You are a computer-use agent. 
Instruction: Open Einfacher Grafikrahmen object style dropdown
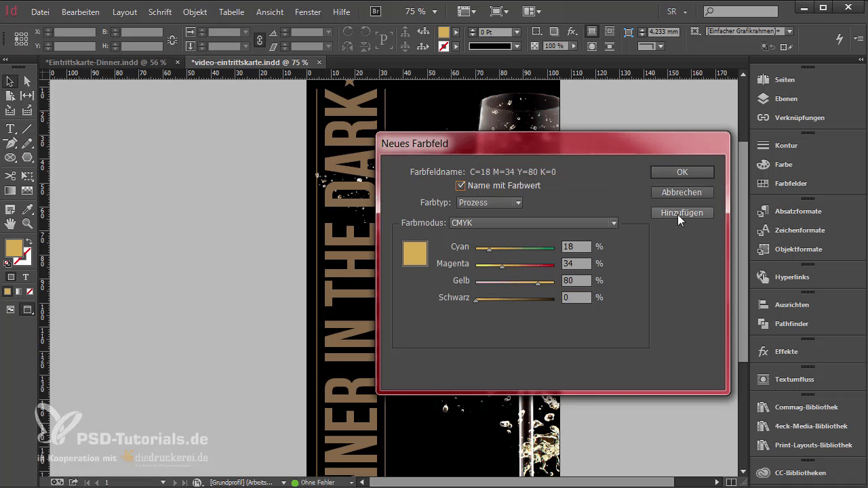click(790, 31)
